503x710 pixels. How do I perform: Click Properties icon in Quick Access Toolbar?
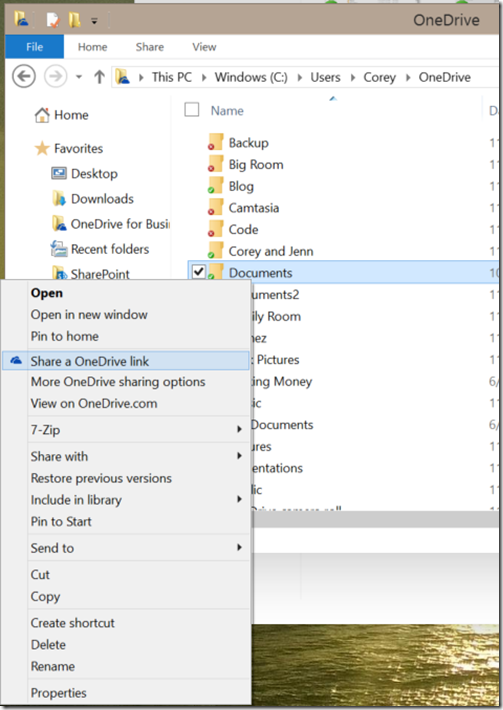[x=53, y=20]
